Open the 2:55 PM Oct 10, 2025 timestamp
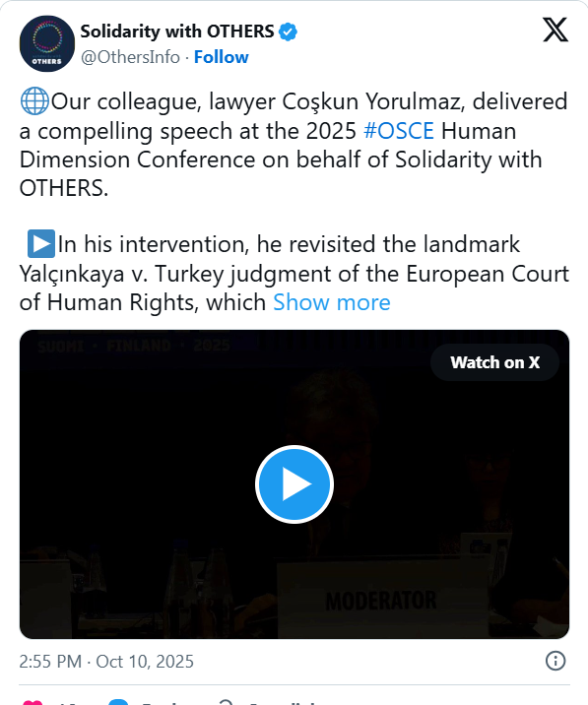The height and width of the screenshot is (705, 588). click(x=106, y=662)
